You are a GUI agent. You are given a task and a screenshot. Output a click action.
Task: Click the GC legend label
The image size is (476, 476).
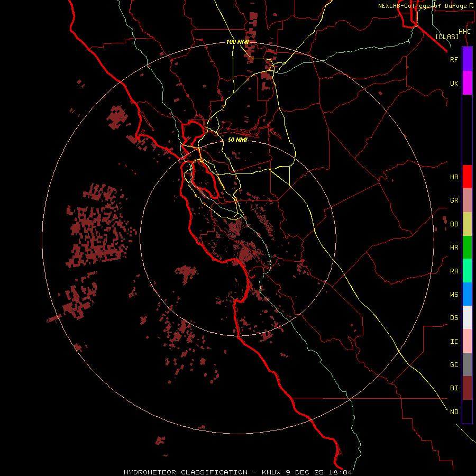pos(454,364)
